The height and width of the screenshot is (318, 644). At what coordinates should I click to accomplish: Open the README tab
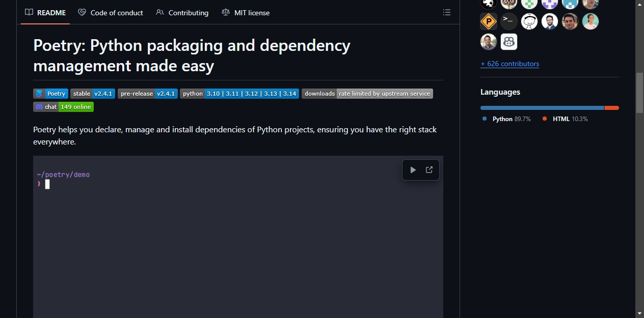click(45, 13)
